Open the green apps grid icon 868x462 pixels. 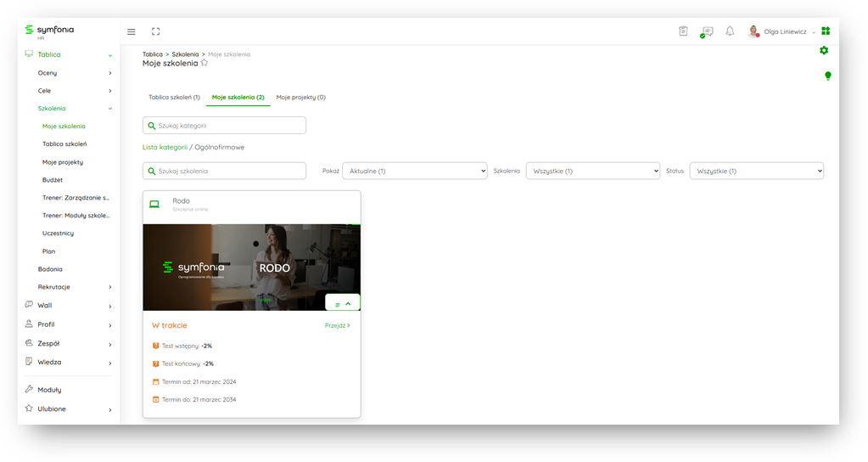pyautogui.click(x=826, y=31)
